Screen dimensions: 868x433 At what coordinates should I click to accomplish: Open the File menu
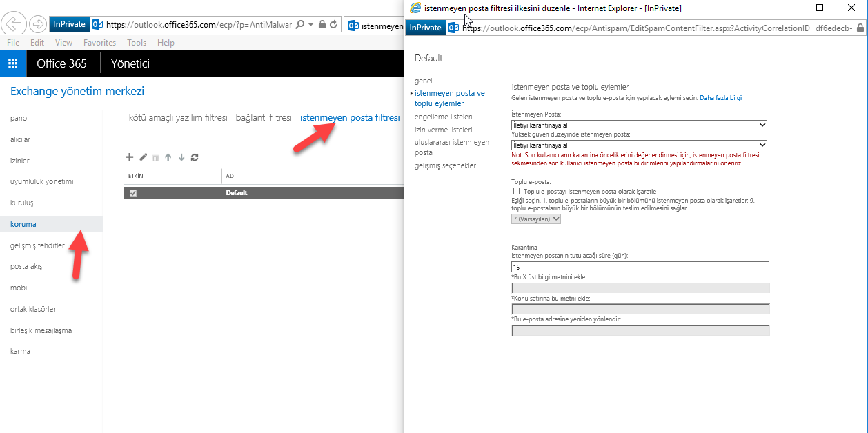pyautogui.click(x=13, y=43)
